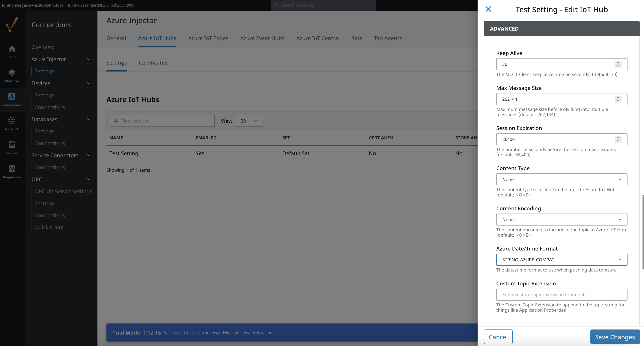Click the Custom Topic Extension field
This screenshot has width=644, height=346.
click(x=562, y=295)
